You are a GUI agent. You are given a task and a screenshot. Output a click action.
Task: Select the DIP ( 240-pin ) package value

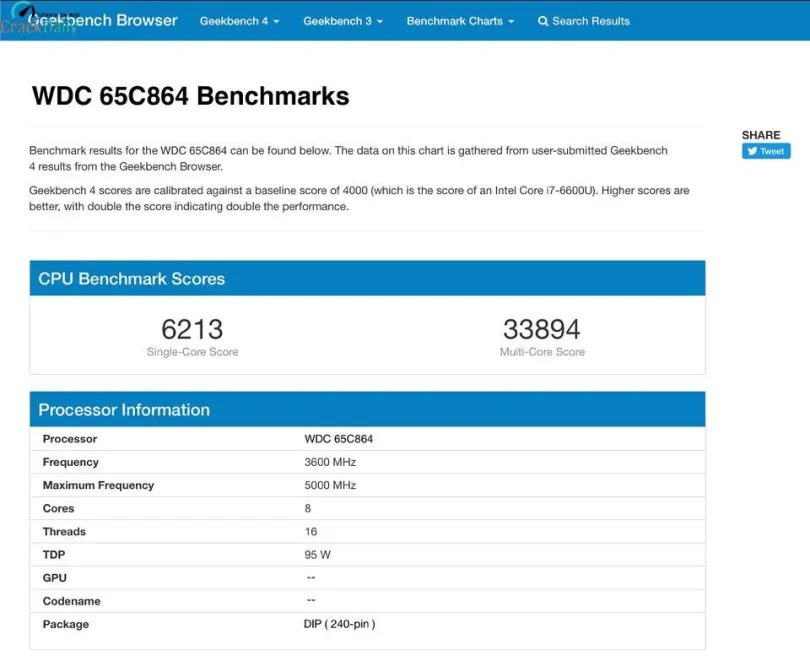pos(339,624)
